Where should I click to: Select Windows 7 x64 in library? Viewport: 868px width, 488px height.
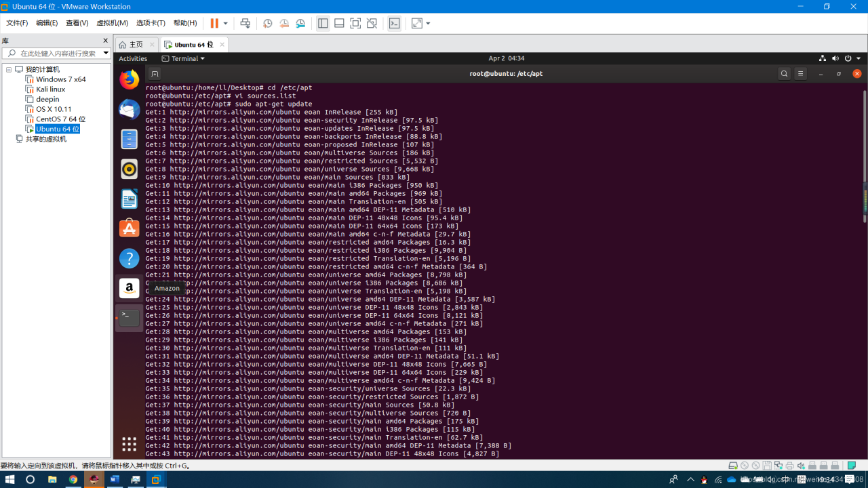(x=61, y=79)
